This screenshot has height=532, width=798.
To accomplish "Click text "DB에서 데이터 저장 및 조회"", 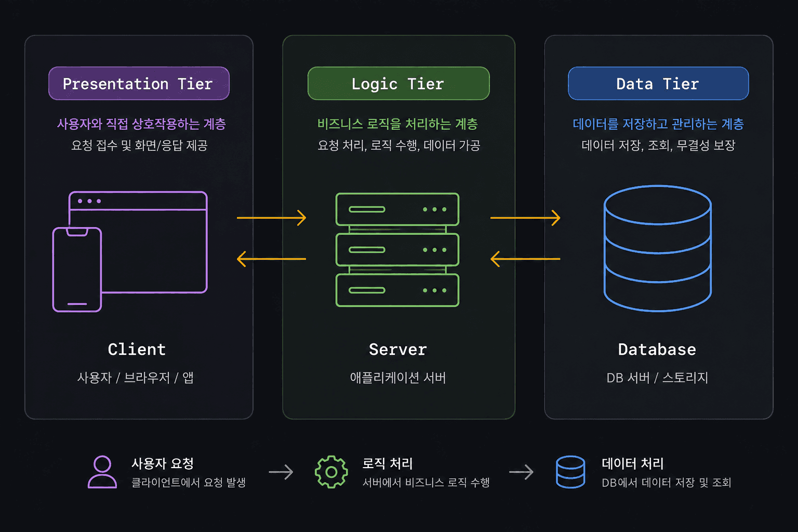I will coord(667,483).
